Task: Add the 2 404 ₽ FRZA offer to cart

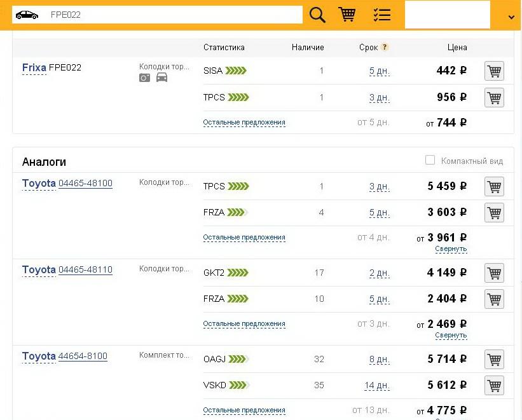Action: point(494,299)
